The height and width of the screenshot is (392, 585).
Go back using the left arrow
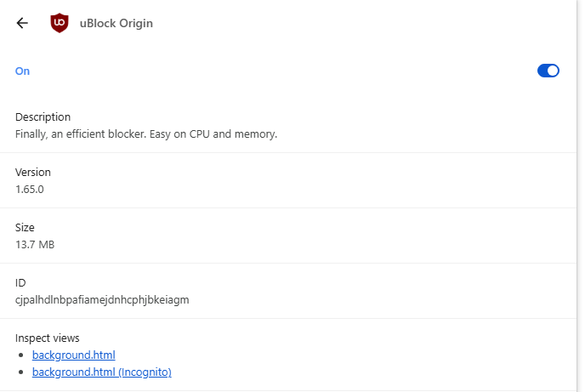point(22,23)
